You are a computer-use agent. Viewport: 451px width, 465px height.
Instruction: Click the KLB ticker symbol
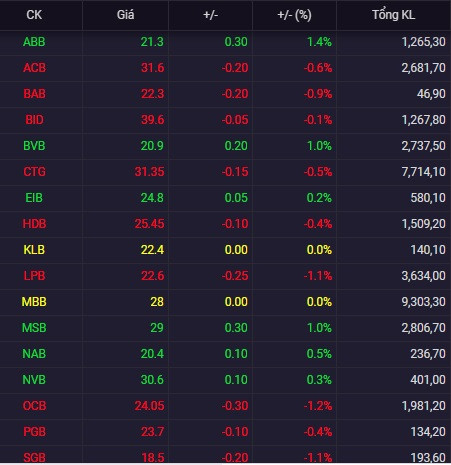click(x=34, y=250)
